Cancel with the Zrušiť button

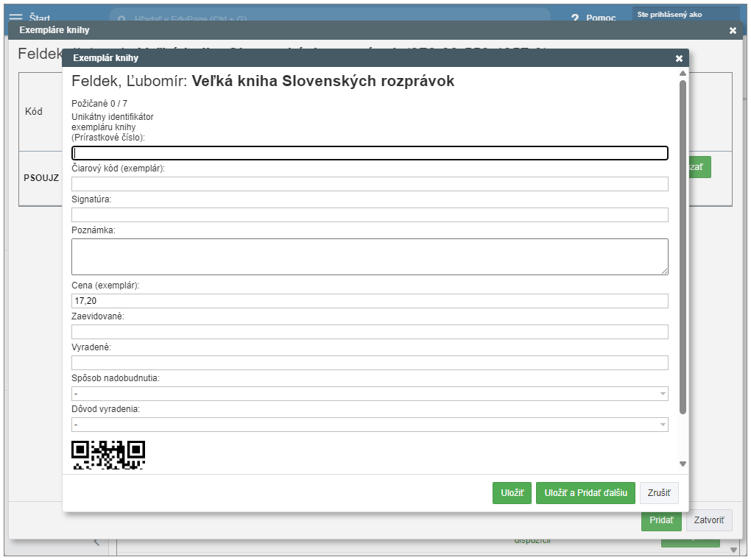[x=659, y=493]
